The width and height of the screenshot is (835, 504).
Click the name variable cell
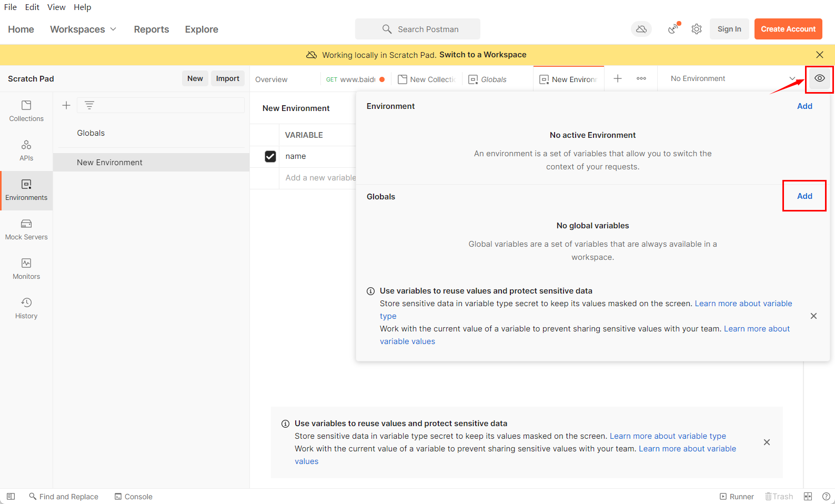318,156
